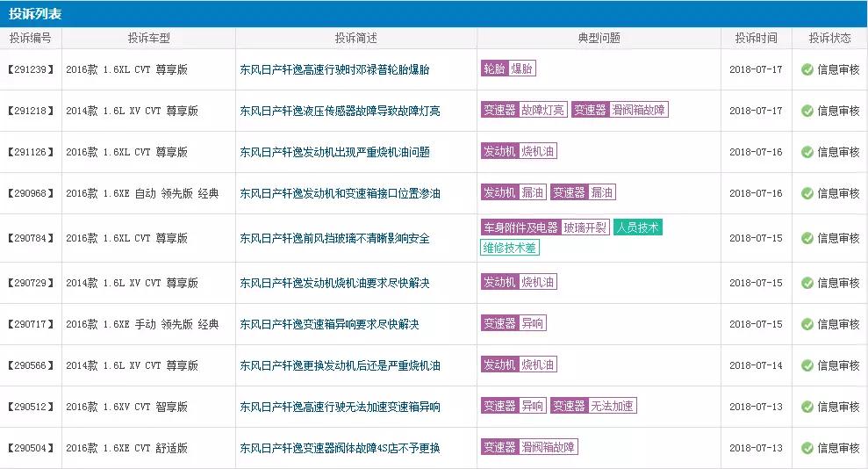868x469 pixels.
Task: Click green check icon for complaint 290504
Action: pos(807,448)
